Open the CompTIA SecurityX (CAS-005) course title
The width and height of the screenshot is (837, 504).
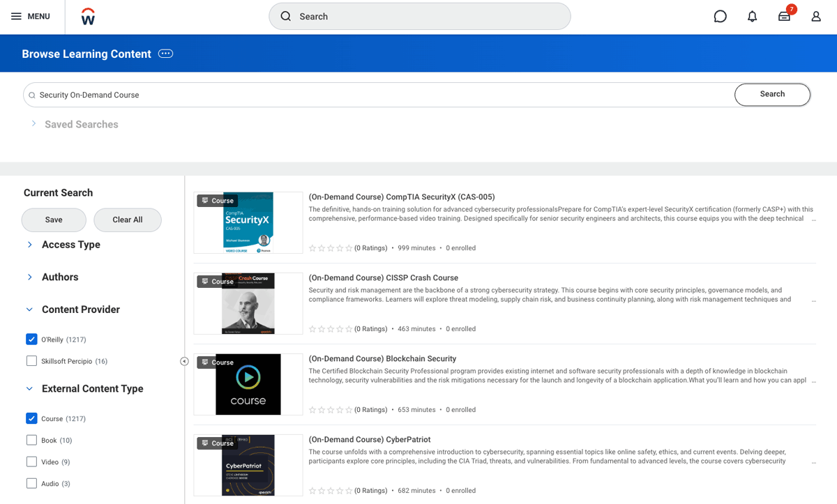click(402, 197)
